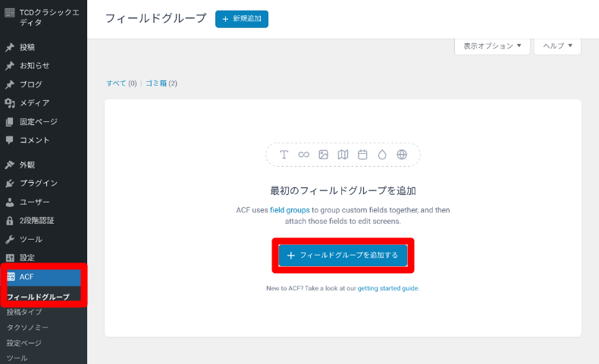The width and height of the screenshot is (599, 364).
Task: Click the lock icon beside 2段階認証
Action: [x=10, y=221]
